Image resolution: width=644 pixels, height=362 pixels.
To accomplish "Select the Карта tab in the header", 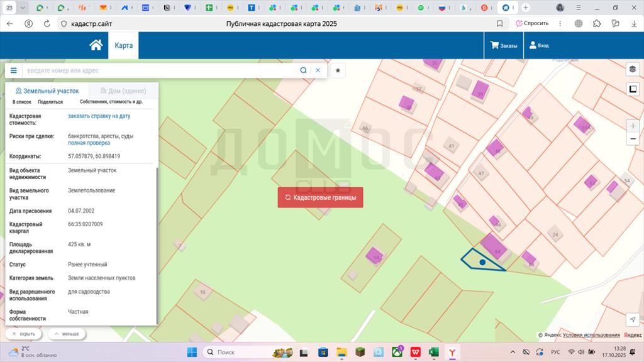I will 123,45.
